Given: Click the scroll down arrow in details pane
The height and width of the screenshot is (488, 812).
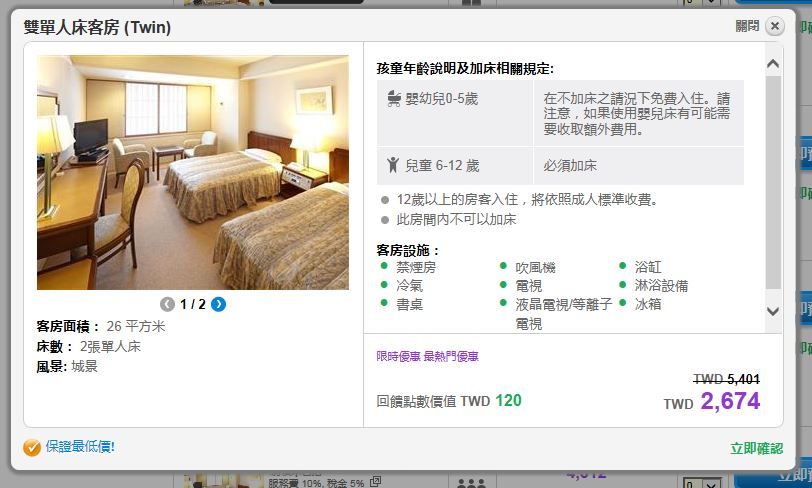Looking at the screenshot, I should click(773, 311).
